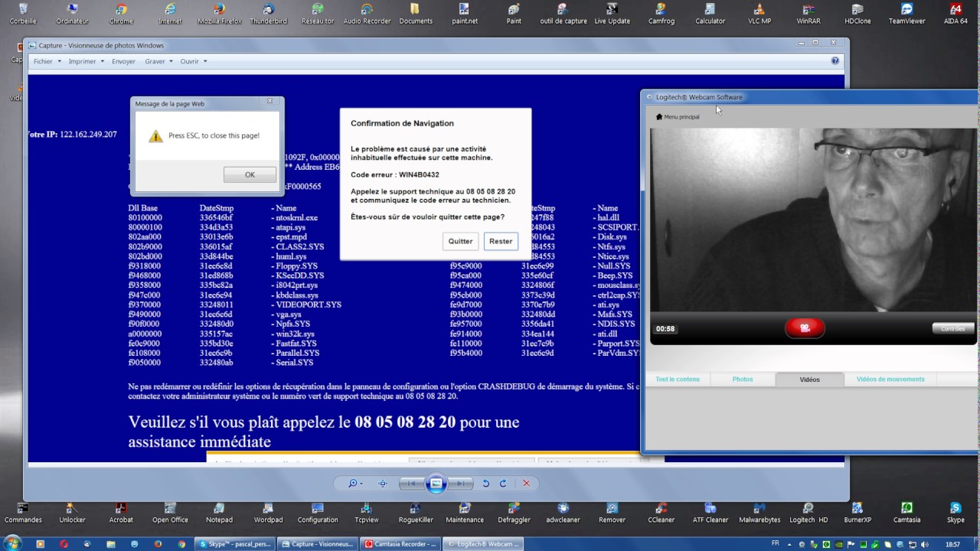Launch CCleaner desktop icon
The width and height of the screenshot is (980, 551).
[x=661, y=513]
